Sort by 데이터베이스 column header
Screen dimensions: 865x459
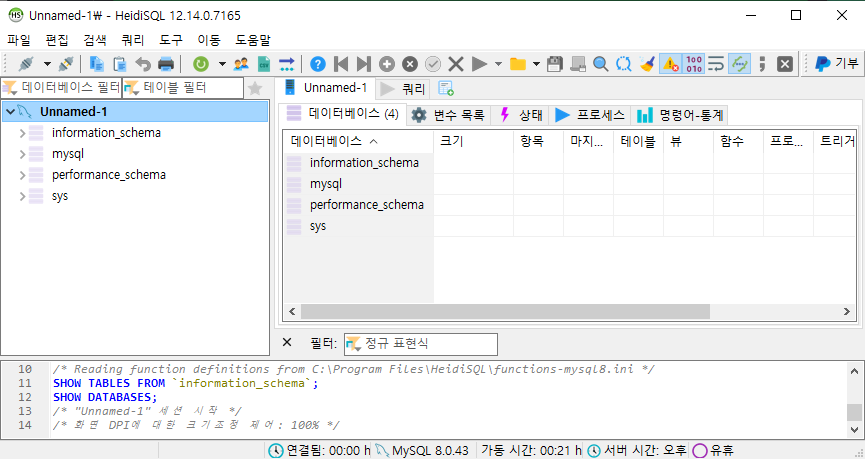pyautogui.click(x=359, y=141)
